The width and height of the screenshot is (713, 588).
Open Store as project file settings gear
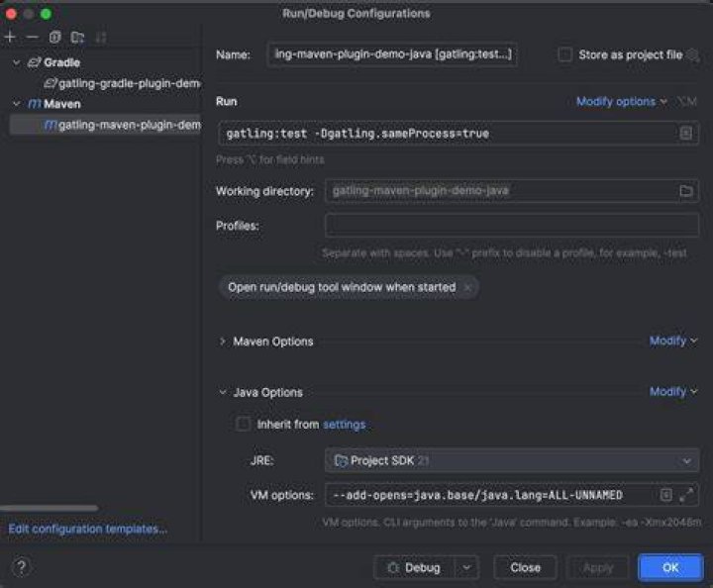pos(693,55)
